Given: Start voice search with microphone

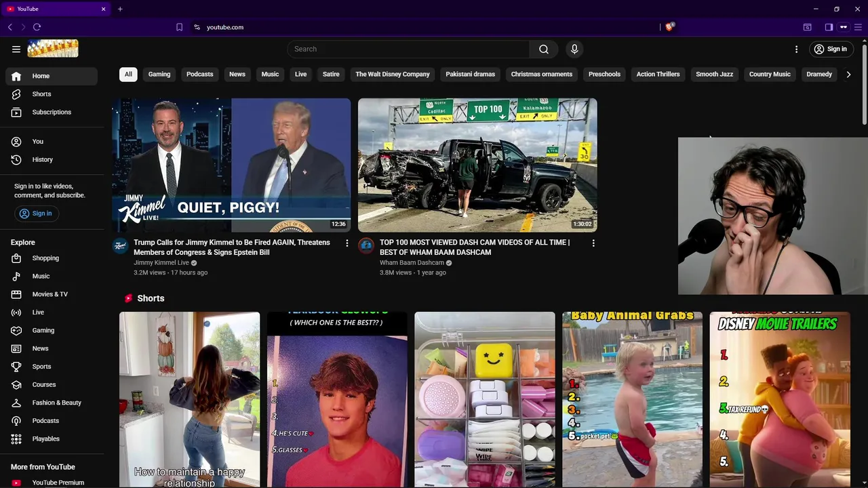Looking at the screenshot, I should coord(574,49).
